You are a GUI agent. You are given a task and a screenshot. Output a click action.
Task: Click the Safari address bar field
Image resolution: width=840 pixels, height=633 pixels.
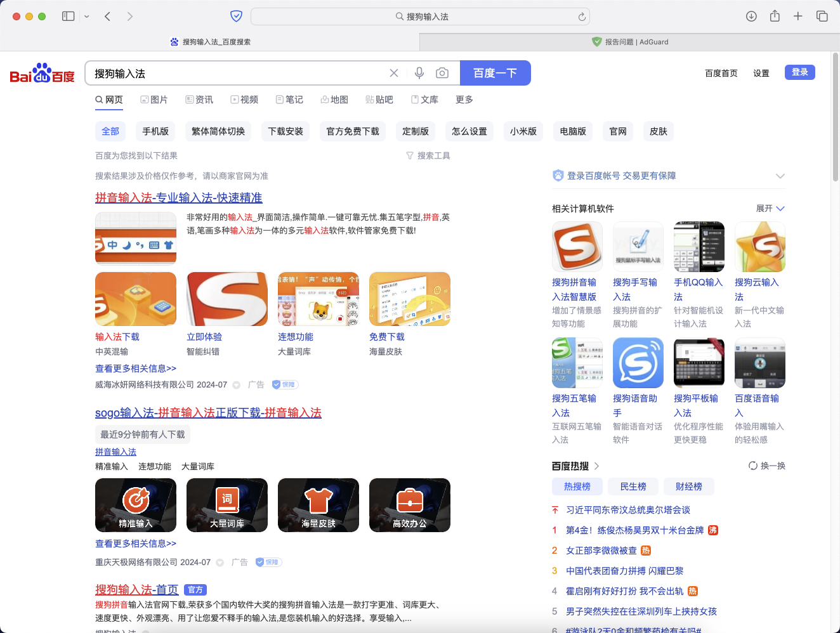421,16
